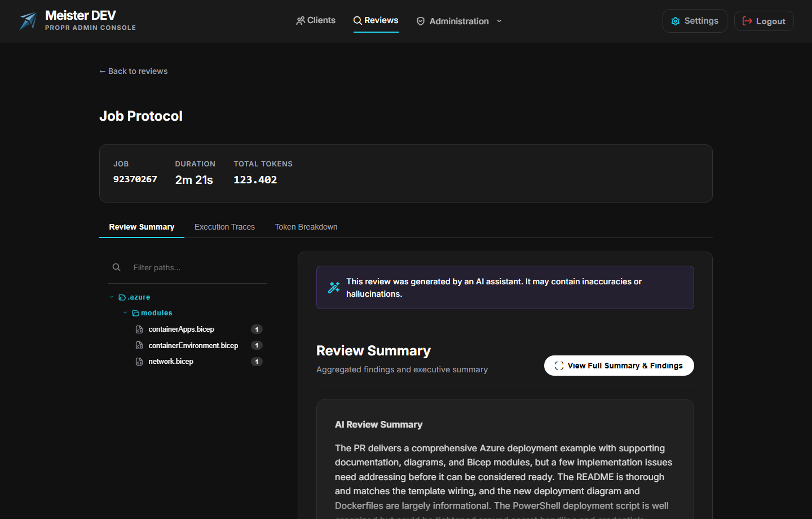The width and height of the screenshot is (812, 519).
Task: Click the duration value 2m 21s
Action: (x=194, y=180)
